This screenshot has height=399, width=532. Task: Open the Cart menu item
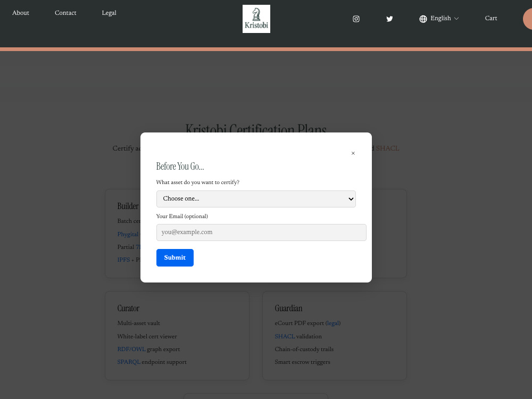click(x=491, y=18)
